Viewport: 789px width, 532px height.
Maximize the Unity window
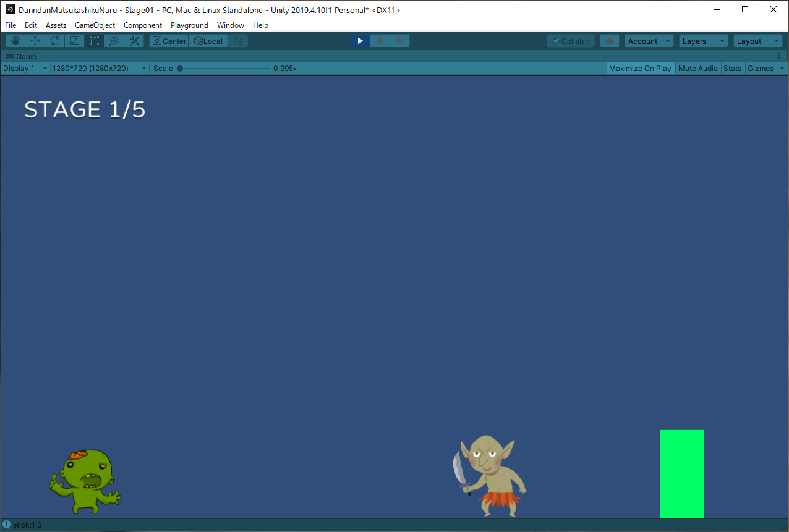(745, 9)
